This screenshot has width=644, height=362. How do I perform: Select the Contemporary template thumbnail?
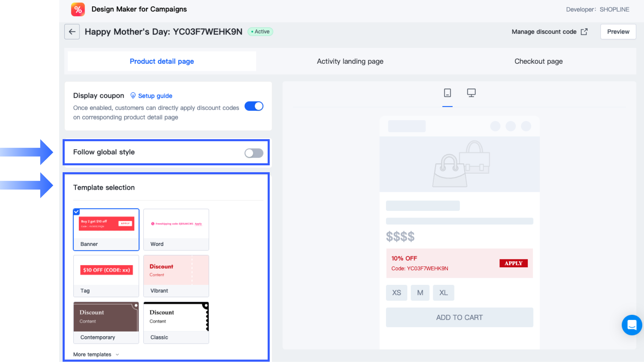point(106,317)
